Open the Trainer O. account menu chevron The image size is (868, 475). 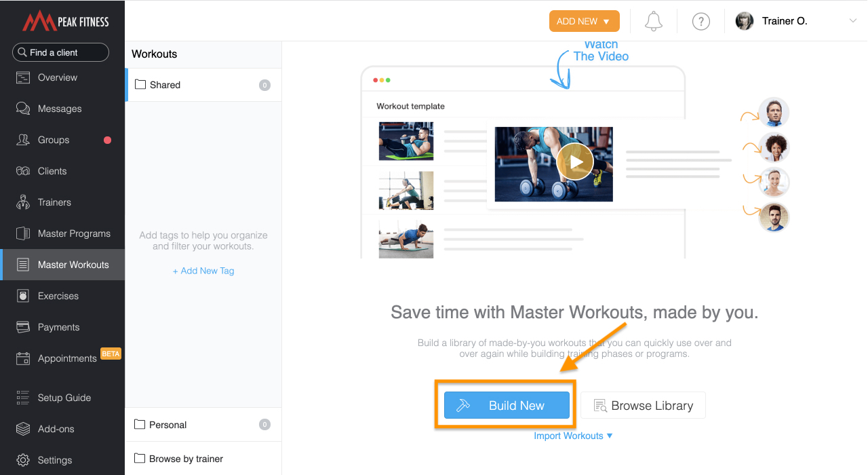[x=853, y=21]
